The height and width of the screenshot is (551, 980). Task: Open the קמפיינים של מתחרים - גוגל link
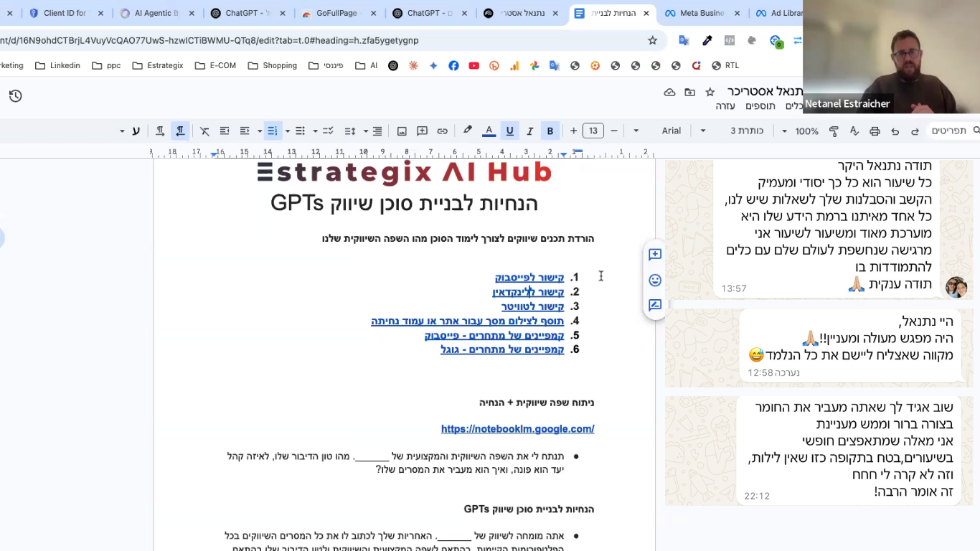(x=502, y=349)
